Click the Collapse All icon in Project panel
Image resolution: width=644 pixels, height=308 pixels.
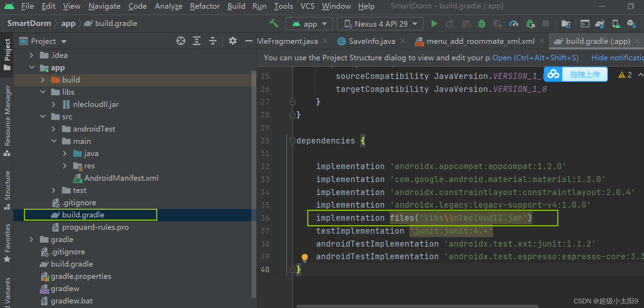(x=213, y=41)
